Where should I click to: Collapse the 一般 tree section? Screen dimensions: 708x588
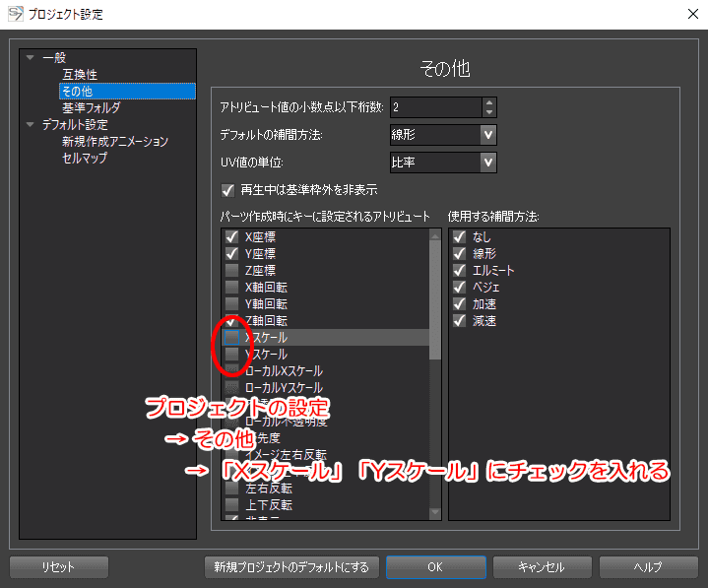31,57
